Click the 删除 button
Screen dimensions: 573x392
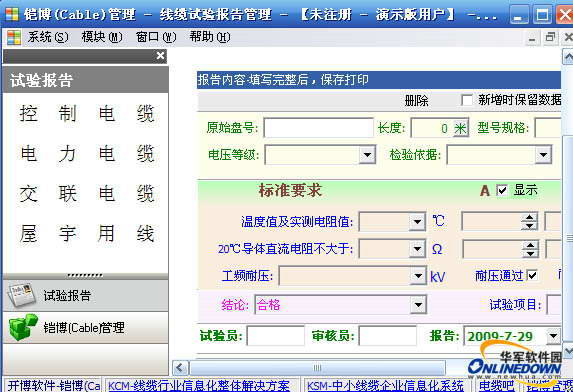[x=416, y=100]
